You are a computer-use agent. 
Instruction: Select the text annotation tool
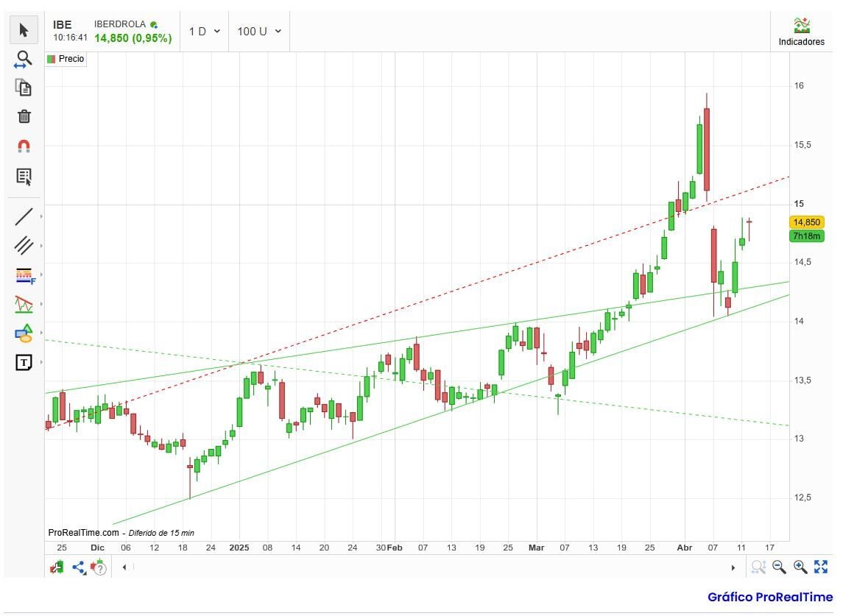click(x=24, y=363)
